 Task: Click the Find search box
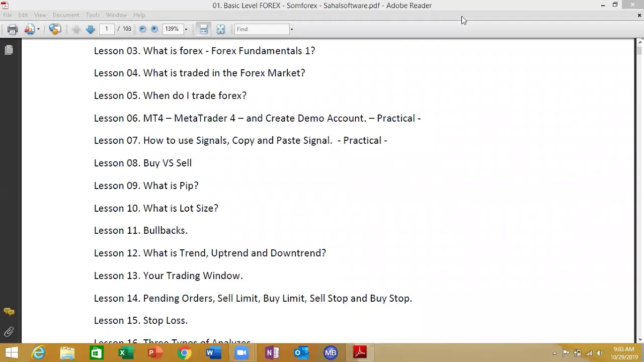click(x=262, y=29)
